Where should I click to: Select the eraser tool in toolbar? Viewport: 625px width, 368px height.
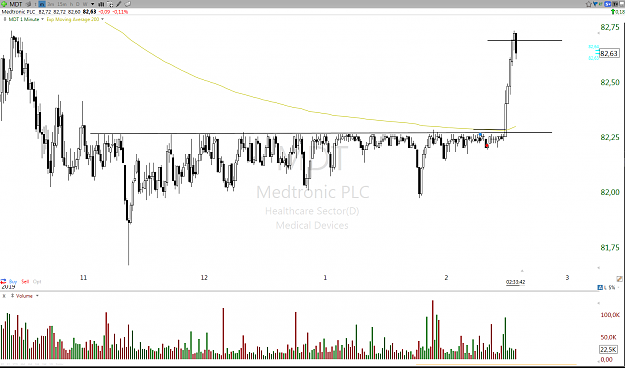[128, 4]
